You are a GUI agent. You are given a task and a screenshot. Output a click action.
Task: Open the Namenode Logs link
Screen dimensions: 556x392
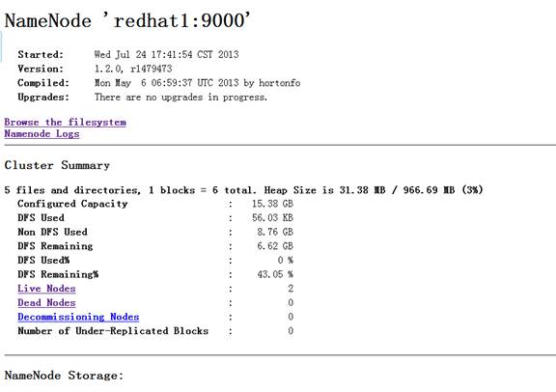[x=42, y=134]
